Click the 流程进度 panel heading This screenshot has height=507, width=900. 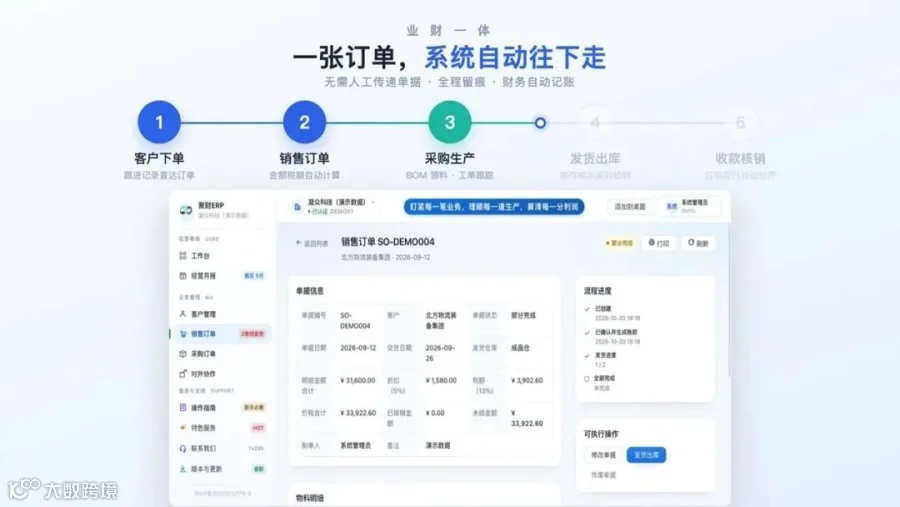[x=598, y=291]
